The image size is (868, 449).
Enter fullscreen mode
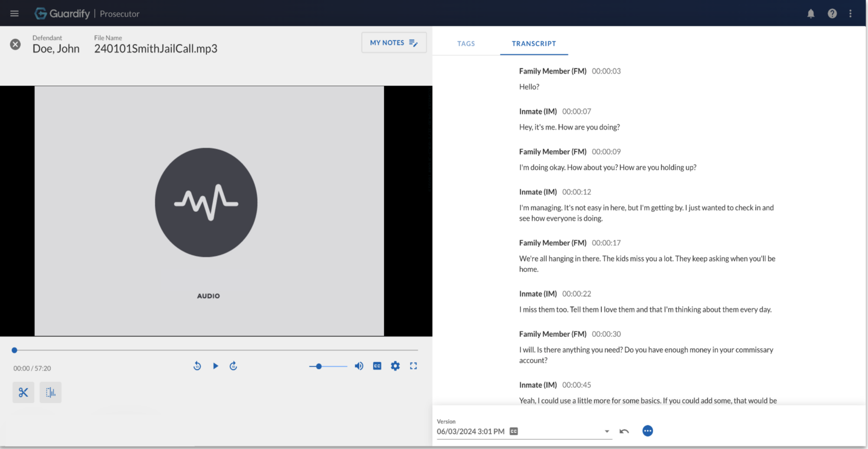413,366
